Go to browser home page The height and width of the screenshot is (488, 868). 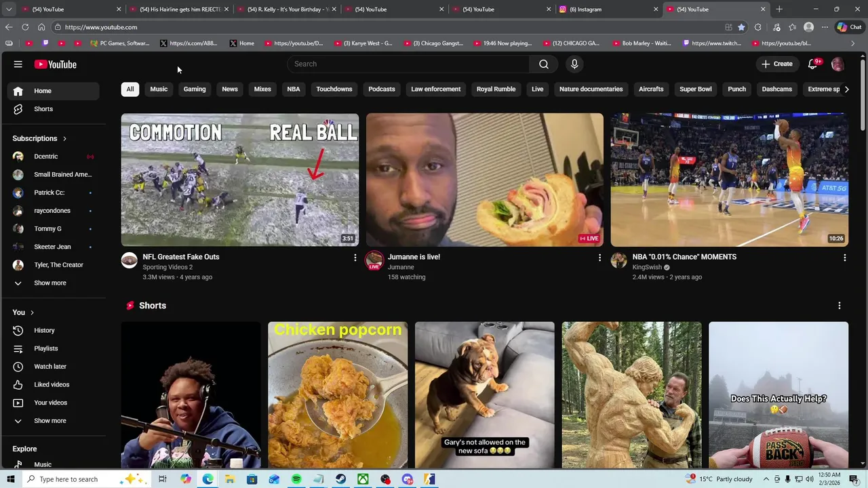click(x=41, y=27)
